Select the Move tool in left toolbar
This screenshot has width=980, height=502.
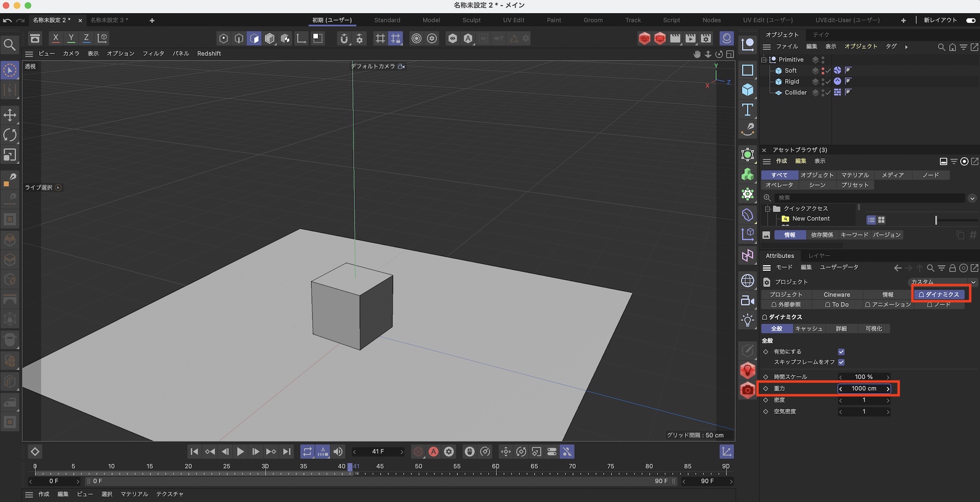[x=10, y=115]
